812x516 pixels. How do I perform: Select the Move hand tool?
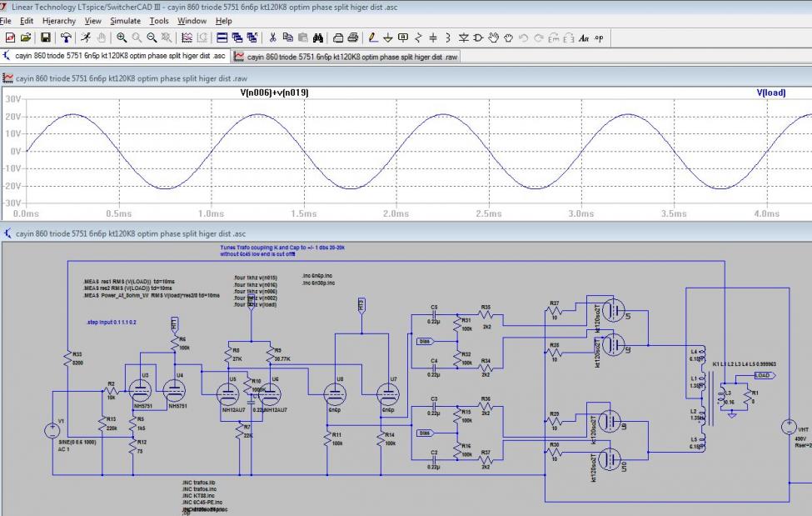pyautogui.click(x=494, y=38)
